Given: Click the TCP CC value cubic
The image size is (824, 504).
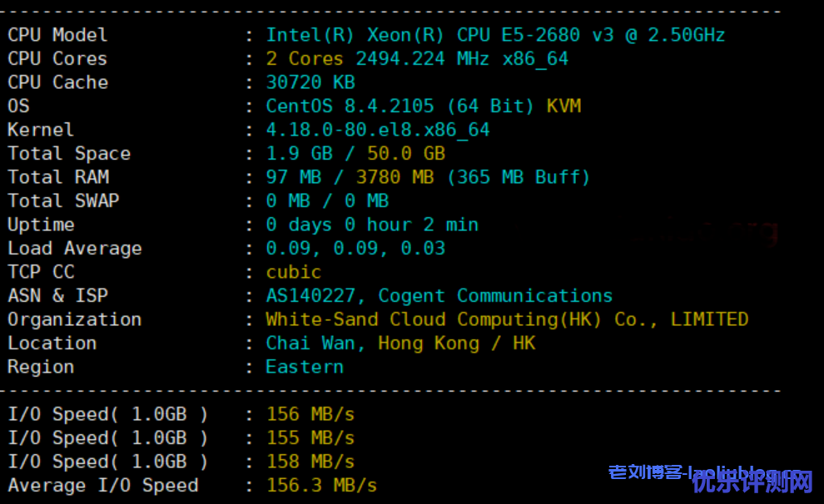Looking at the screenshot, I should tap(293, 272).
